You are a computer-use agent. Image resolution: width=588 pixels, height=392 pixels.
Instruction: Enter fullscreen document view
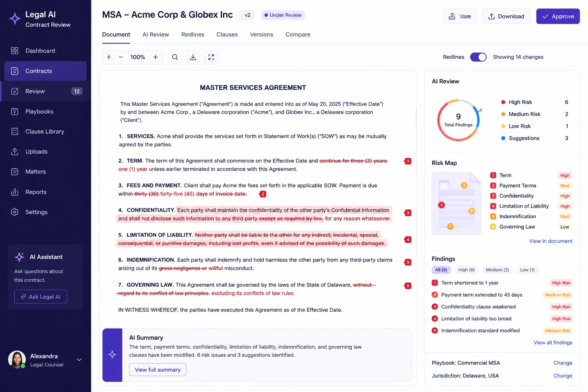[x=211, y=57]
